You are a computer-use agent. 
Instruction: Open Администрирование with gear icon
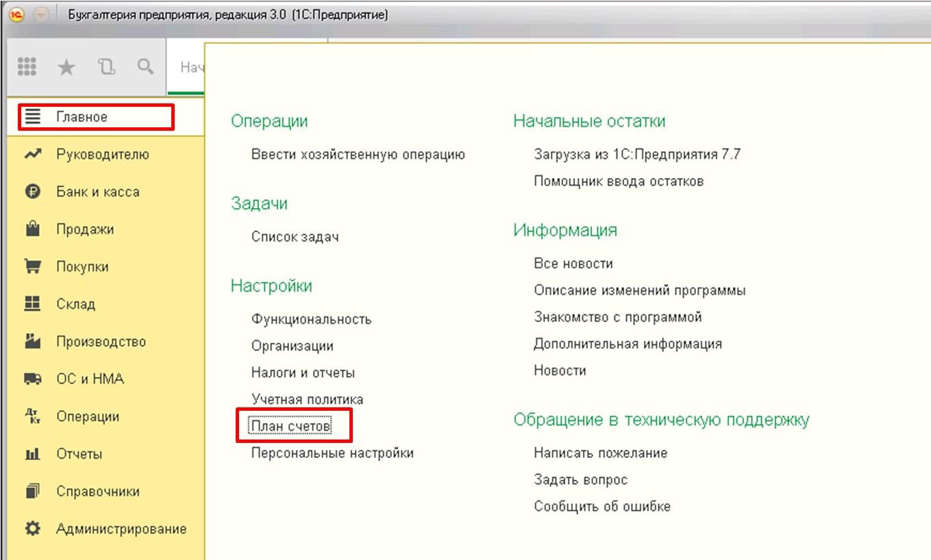(x=121, y=529)
